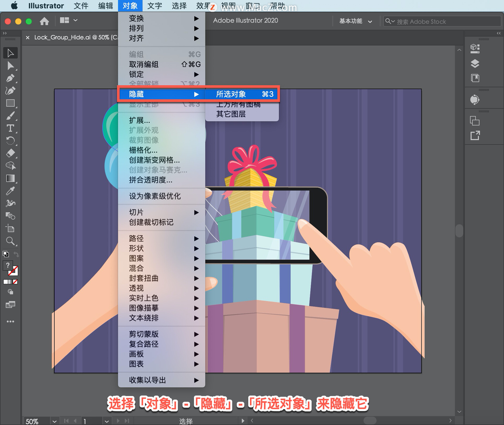The image size is (504, 425).
Task: Select the Pen tool
Action: point(10,78)
